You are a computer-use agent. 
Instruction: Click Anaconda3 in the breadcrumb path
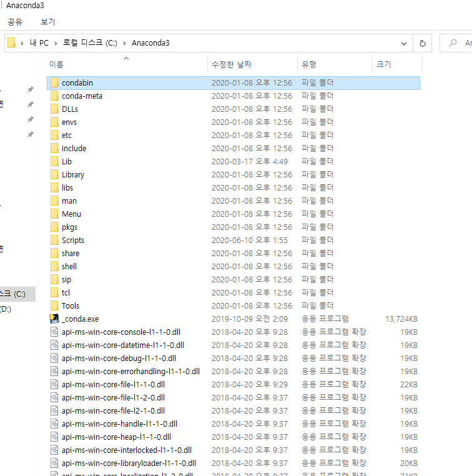pyautogui.click(x=150, y=43)
